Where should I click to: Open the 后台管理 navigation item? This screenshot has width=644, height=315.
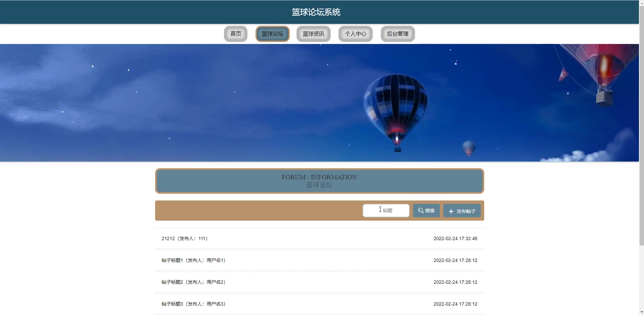pos(398,34)
